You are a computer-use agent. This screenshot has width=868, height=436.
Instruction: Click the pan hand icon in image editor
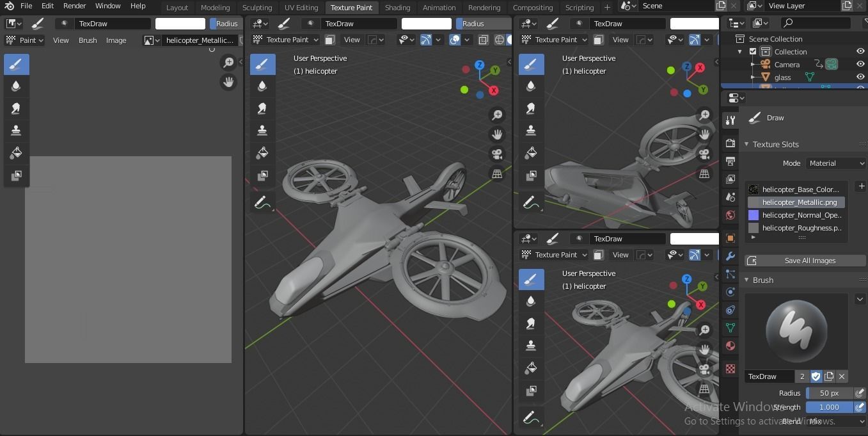pyautogui.click(x=228, y=82)
